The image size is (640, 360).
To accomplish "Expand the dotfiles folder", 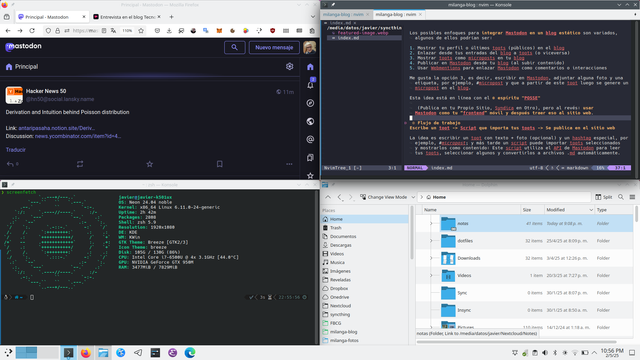I will point(431,241).
